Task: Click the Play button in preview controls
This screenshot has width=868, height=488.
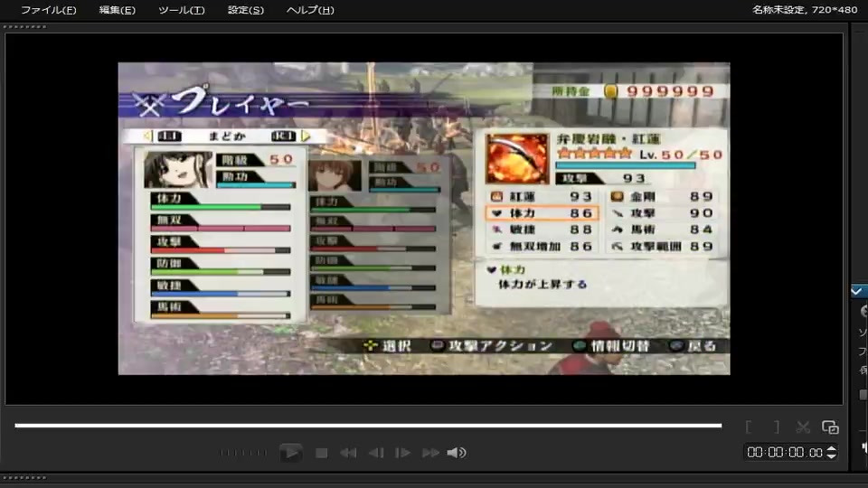Action: click(290, 453)
